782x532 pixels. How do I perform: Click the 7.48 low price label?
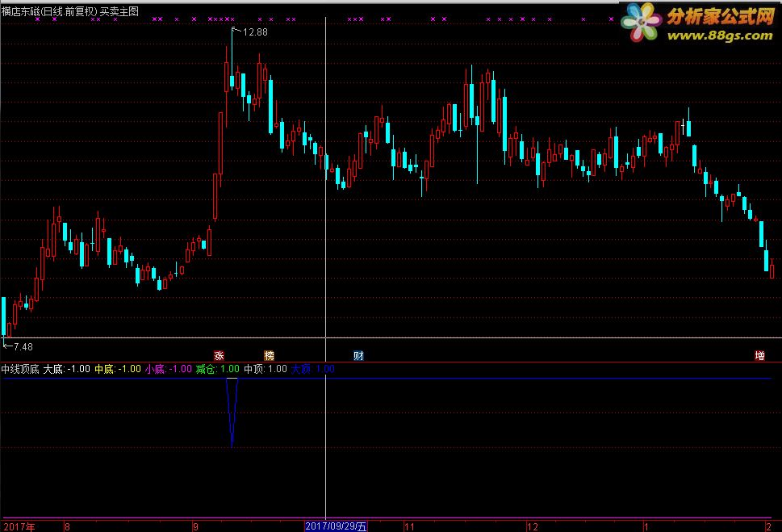coord(23,347)
